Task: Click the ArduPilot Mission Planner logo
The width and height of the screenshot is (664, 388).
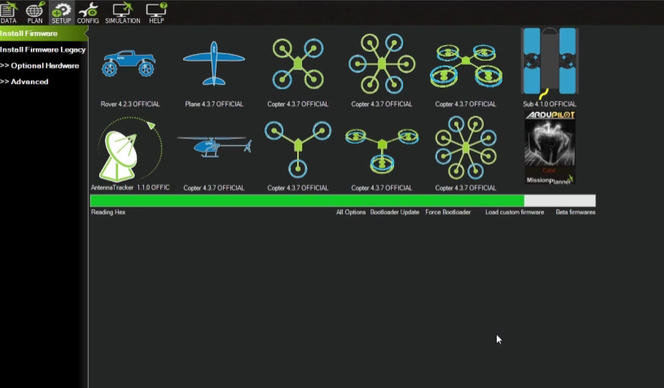Action: (550, 147)
